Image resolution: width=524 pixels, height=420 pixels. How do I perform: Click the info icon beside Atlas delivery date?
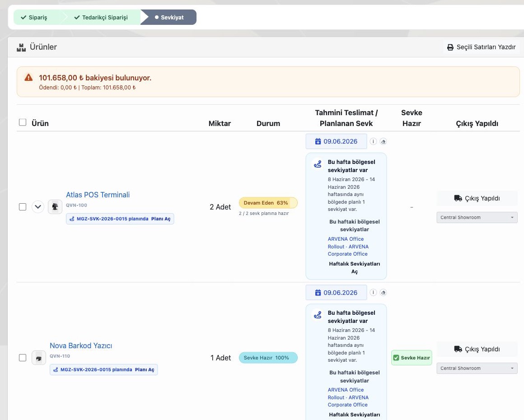373,141
